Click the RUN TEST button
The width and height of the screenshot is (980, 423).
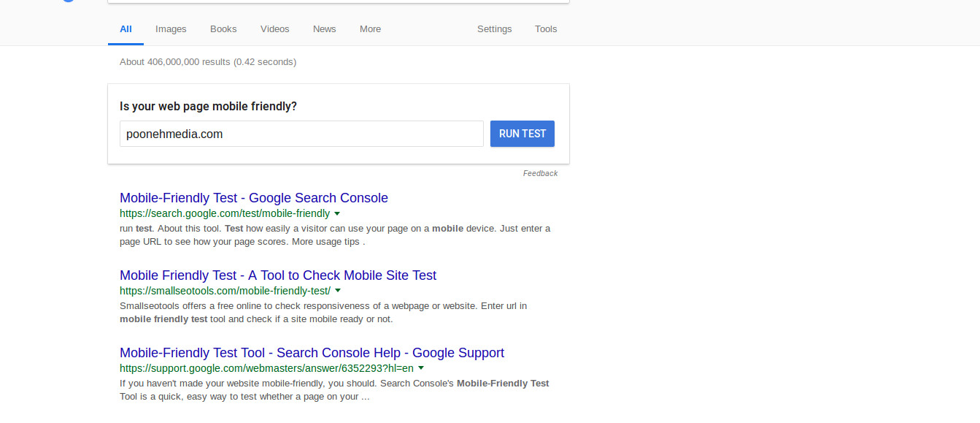(x=522, y=134)
